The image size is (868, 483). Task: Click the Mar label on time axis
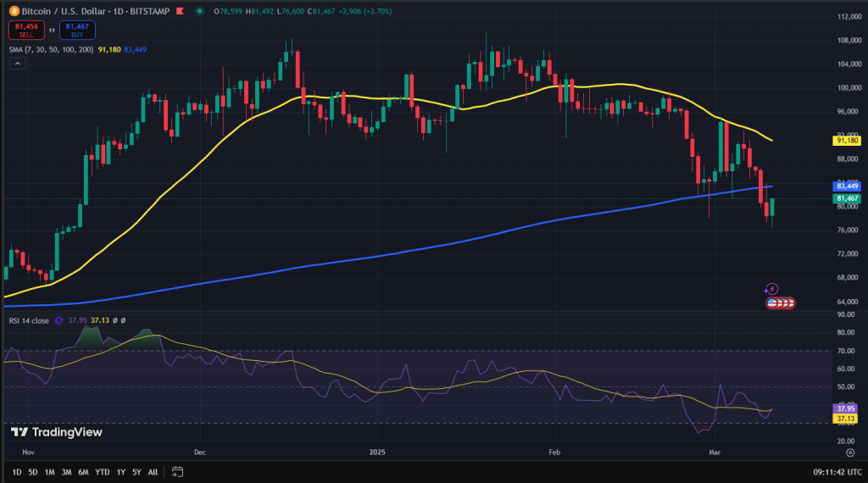[x=715, y=452]
